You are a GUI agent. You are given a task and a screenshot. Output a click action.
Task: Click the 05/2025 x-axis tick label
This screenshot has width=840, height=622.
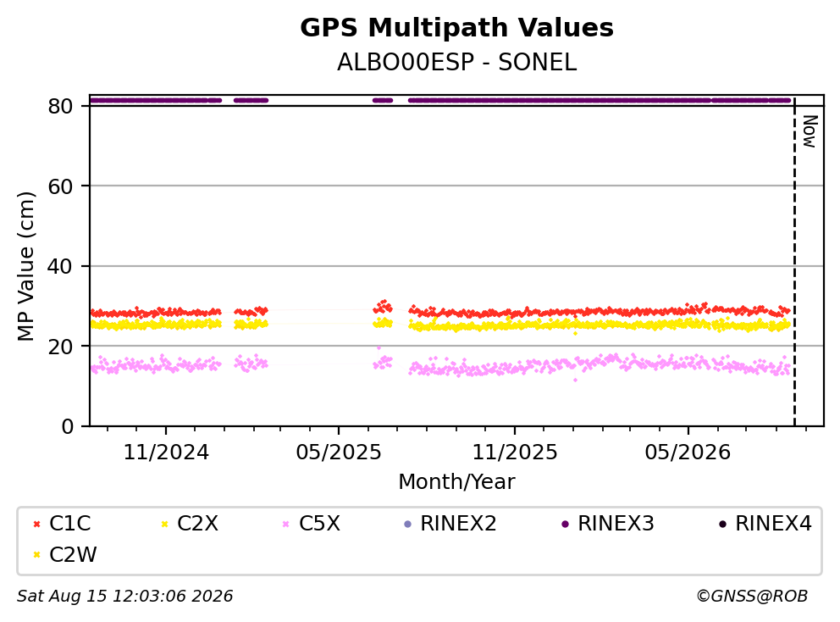pos(339,453)
